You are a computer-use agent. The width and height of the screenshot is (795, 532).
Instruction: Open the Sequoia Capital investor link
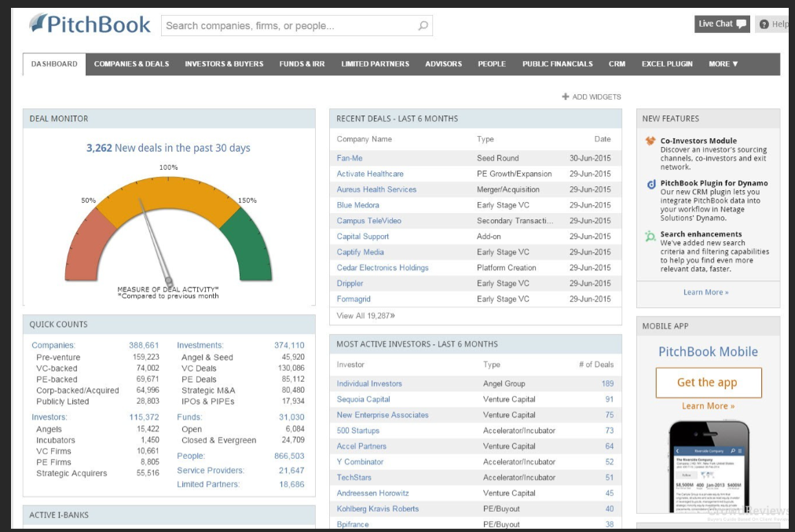(363, 399)
